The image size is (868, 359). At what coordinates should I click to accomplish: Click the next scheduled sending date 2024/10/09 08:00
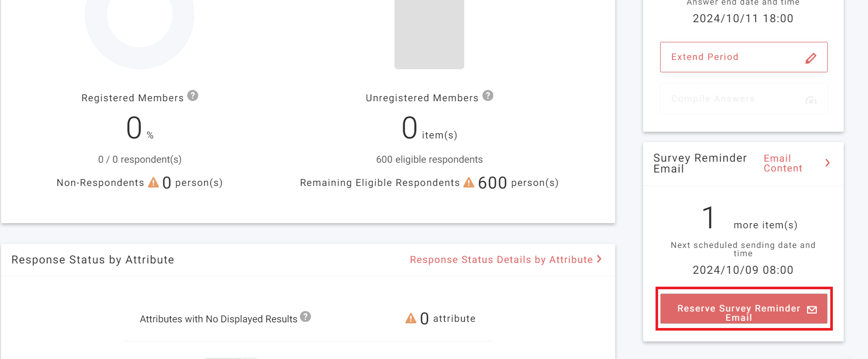743,270
